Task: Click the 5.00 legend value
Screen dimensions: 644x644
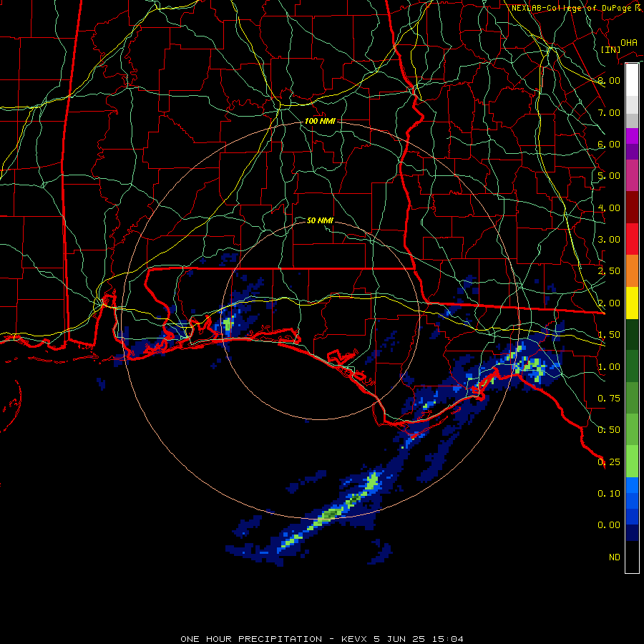Action: click(609, 176)
